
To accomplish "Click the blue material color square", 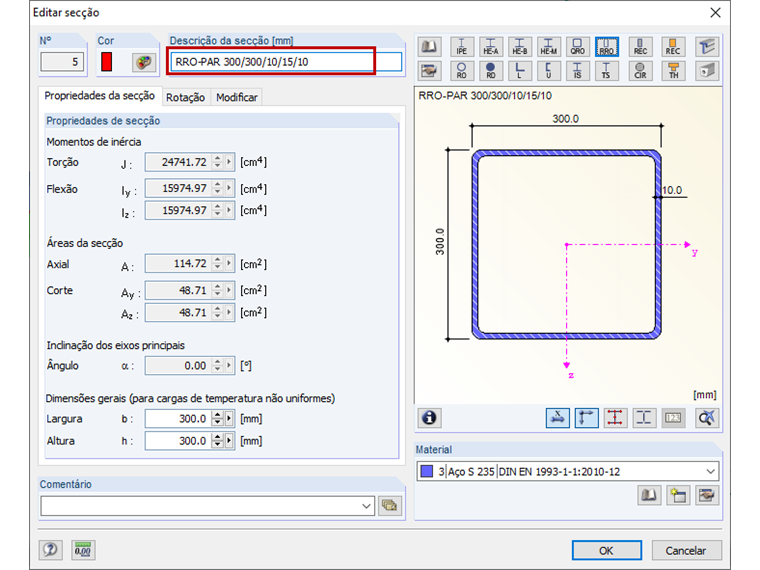I will (427, 471).
